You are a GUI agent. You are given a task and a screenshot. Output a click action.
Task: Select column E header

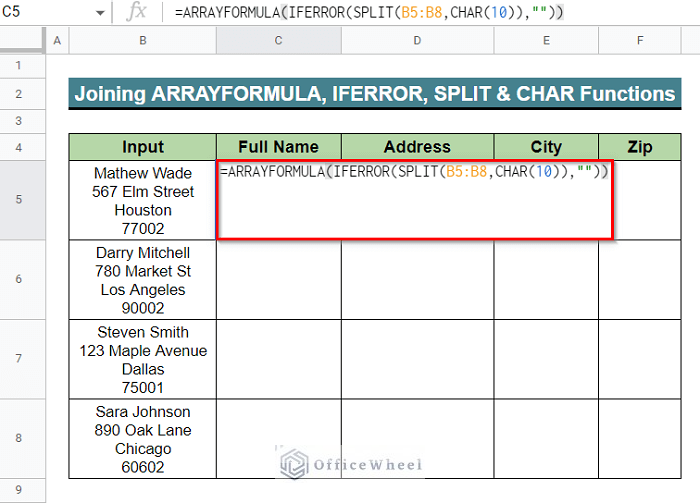(546, 41)
